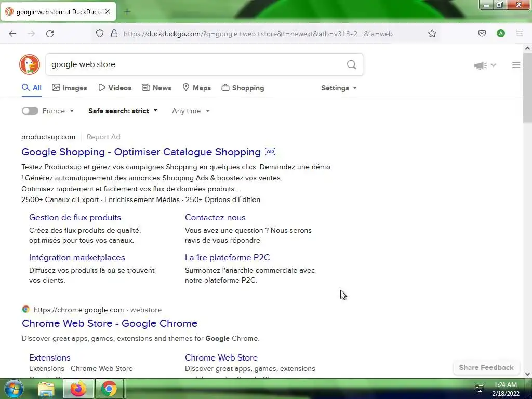532x399 pixels.
Task: Open the megaphone spread-the-word icon
Action: [x=480, y=65]
